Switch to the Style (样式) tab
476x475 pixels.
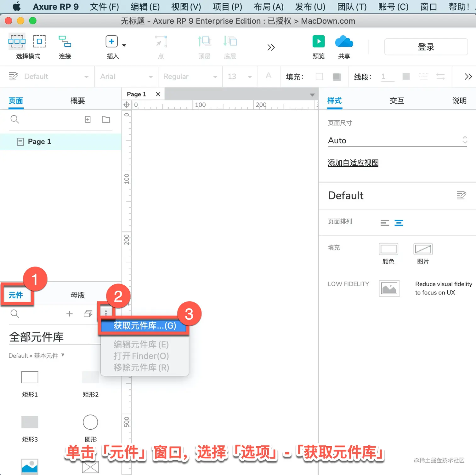[334, 101]
